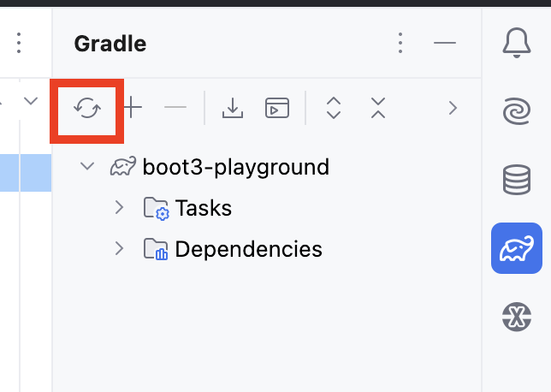Hide the Gradle tool window
The height and width of the screenshot is (392, 551).
point(445,43)
